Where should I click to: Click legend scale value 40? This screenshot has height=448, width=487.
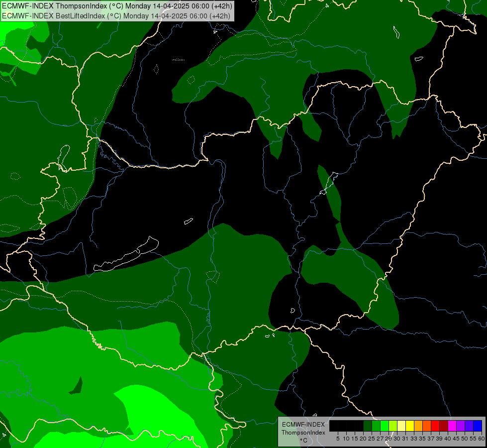tap(448, 439)
